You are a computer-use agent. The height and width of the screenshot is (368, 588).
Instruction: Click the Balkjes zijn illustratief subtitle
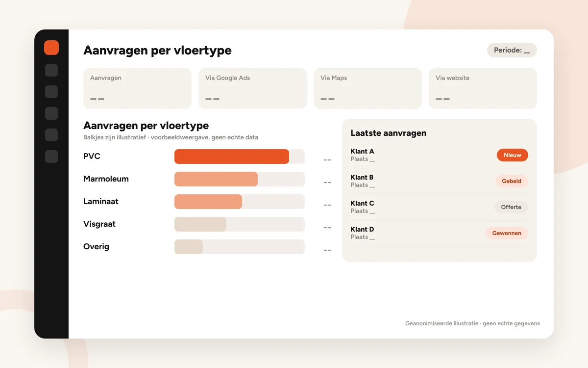(171, 137)
